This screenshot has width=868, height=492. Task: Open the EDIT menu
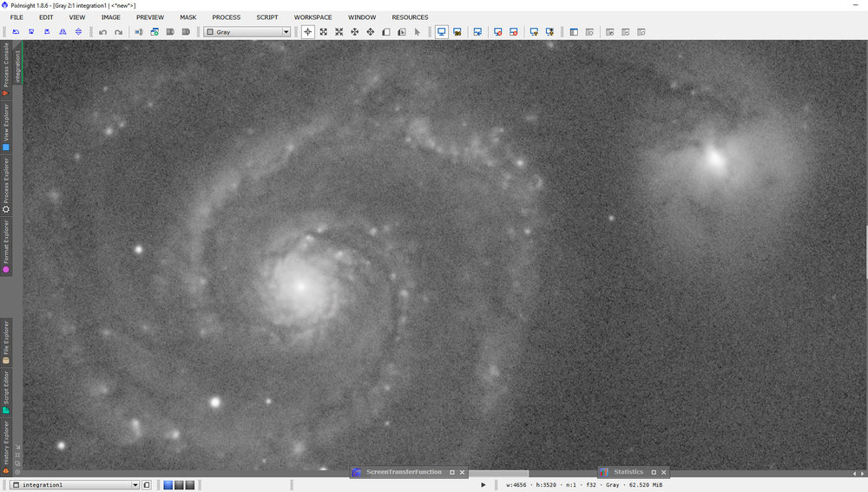[x=46, y=17]
